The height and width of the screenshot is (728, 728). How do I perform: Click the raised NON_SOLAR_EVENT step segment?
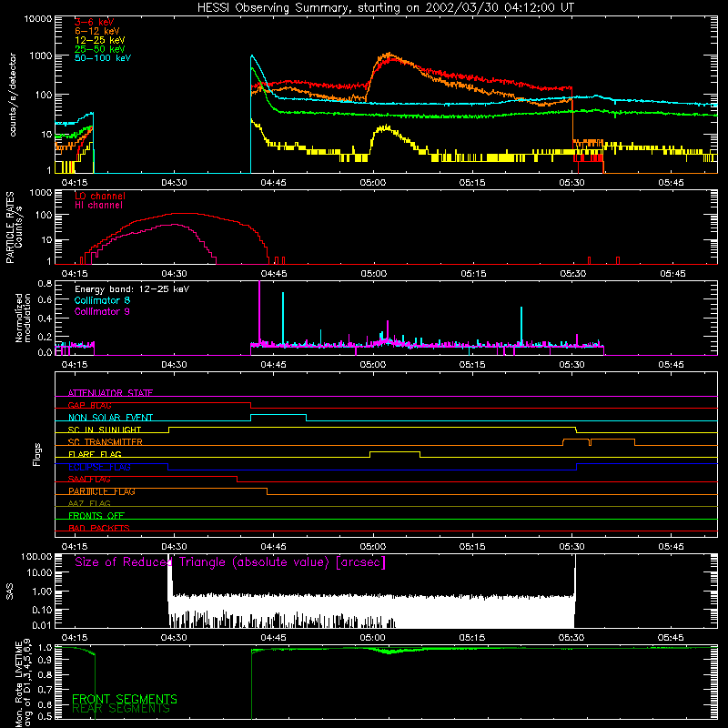tap(278, 415)
